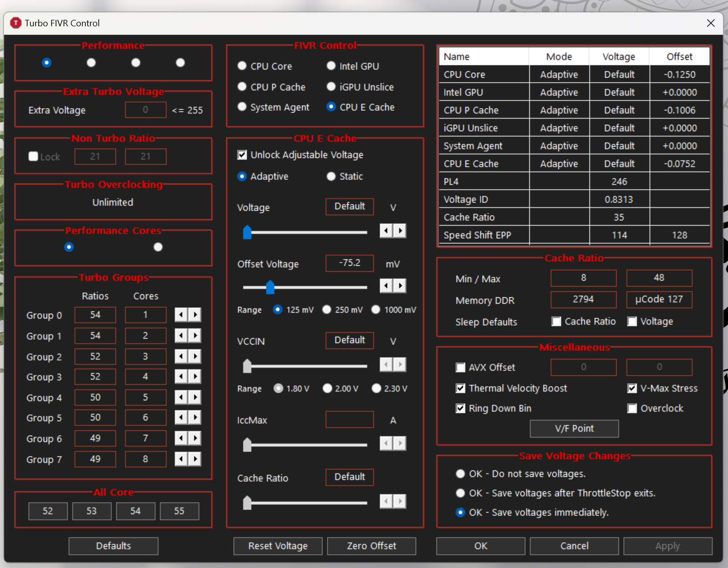The height and width of the screenshot is (568, 728).
Task: Increase Offset Voltage with right arrow button
Action: 400,285
